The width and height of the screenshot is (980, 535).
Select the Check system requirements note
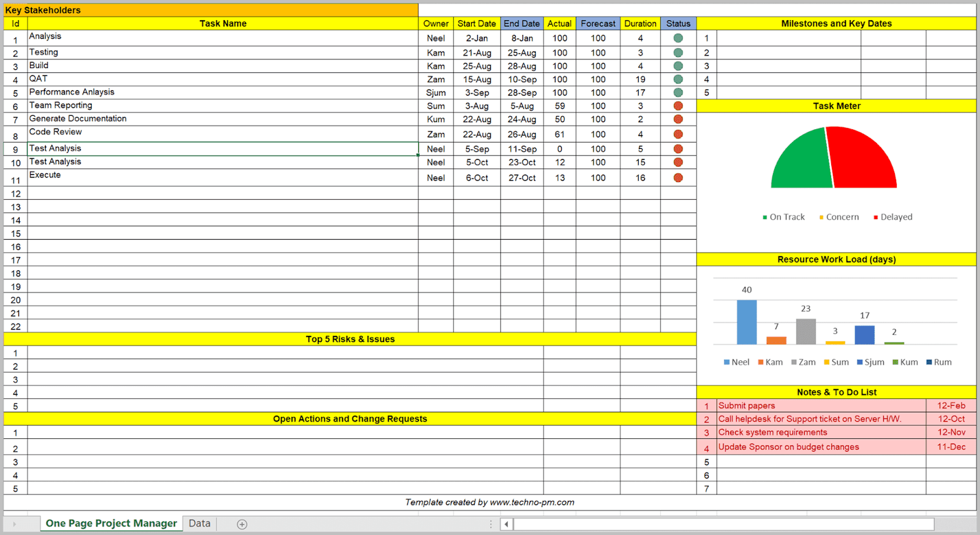tap(821, 432)
